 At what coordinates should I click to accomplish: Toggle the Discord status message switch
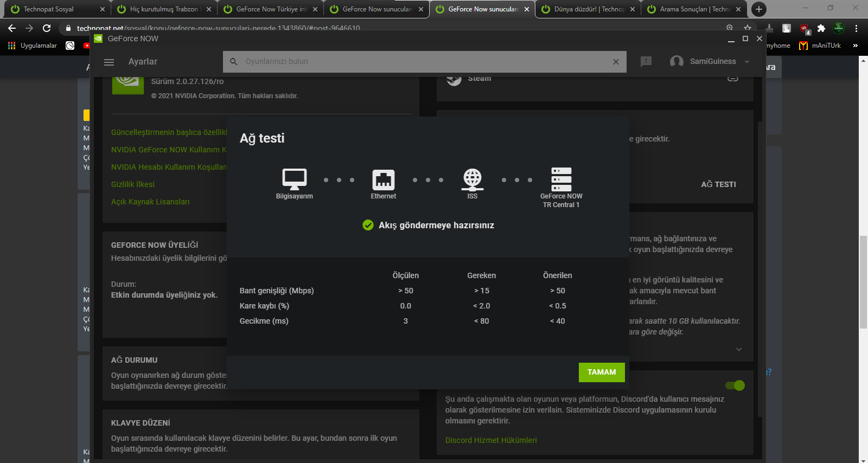point(735,385)
